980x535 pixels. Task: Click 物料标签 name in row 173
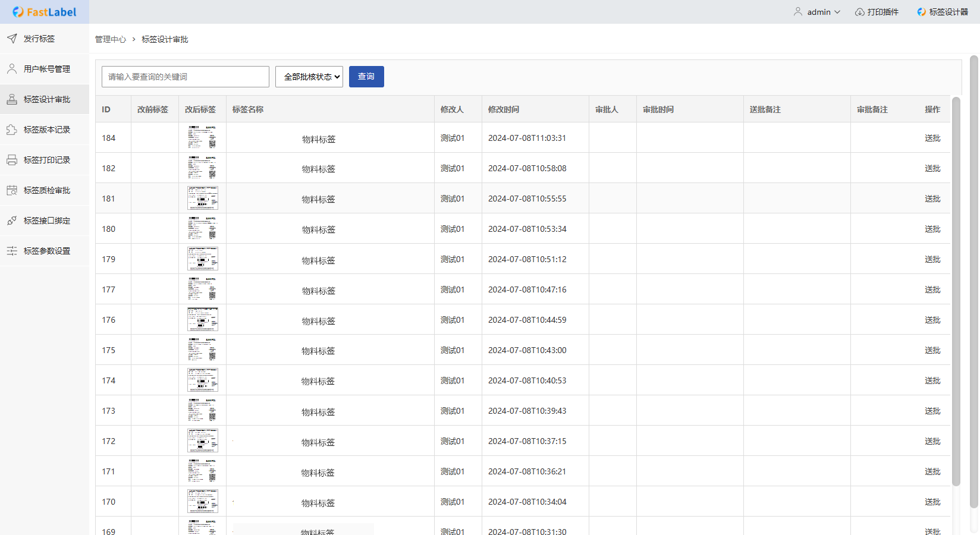318,412
